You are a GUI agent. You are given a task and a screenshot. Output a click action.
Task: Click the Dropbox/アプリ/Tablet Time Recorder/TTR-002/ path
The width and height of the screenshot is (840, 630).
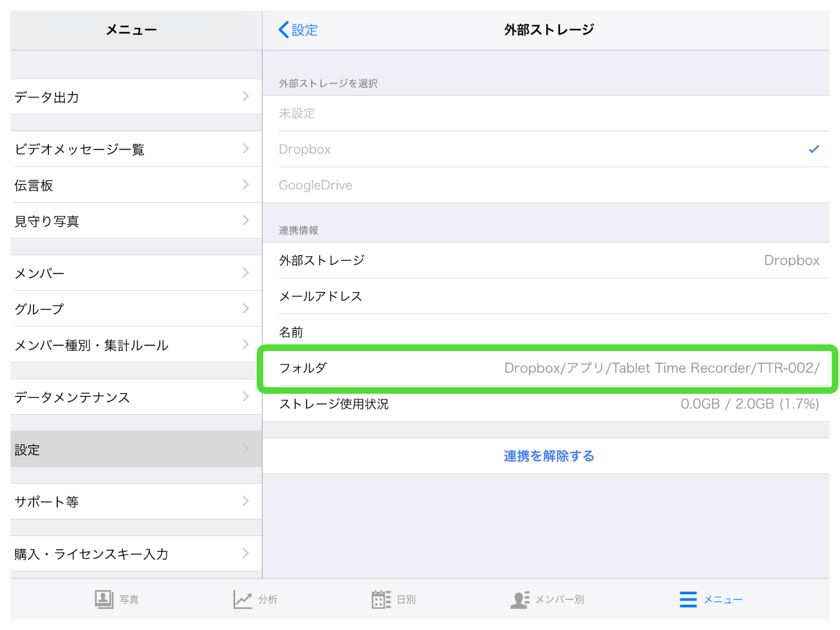coord(662,368)
